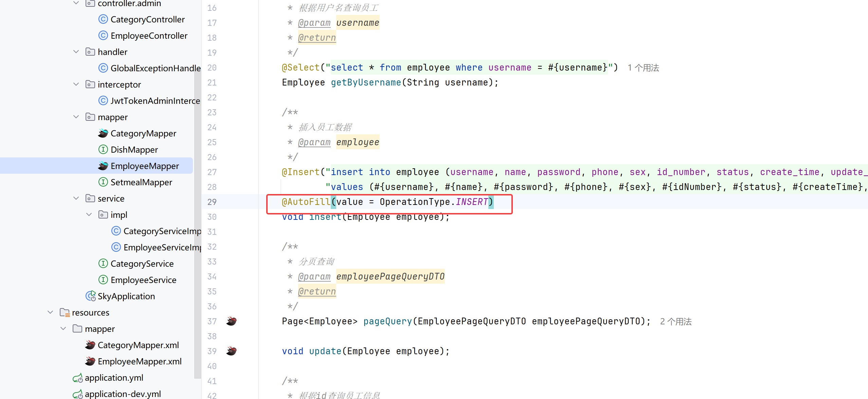Click '1 个用法' usages hint
This screenshot has width=868, height=399.
coord(643,68)
